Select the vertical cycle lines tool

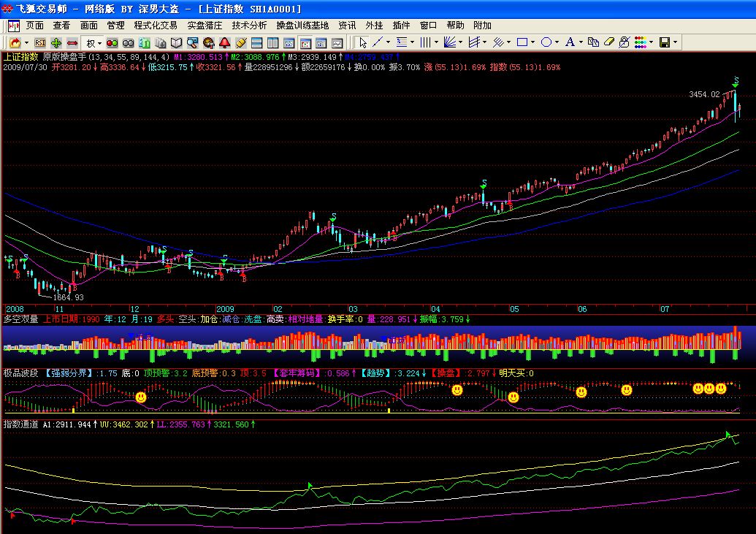coord(425,42)
